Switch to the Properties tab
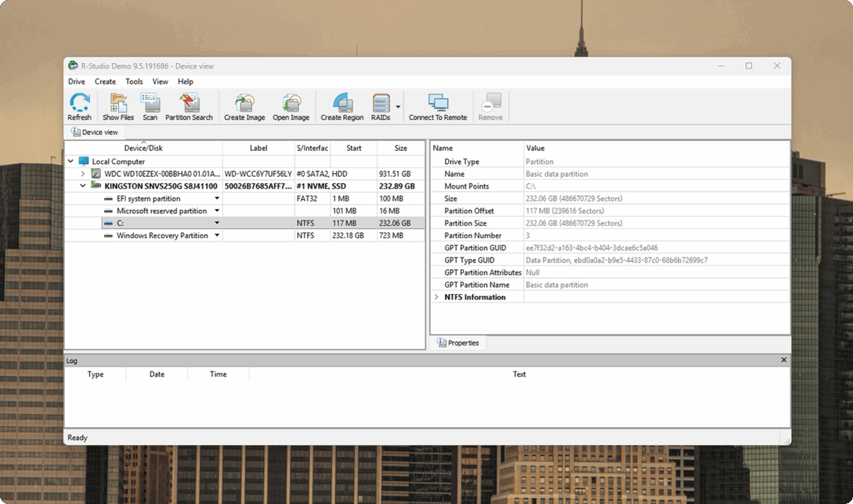The height and width of the screenshot is (504, 853). pos(458,343)
